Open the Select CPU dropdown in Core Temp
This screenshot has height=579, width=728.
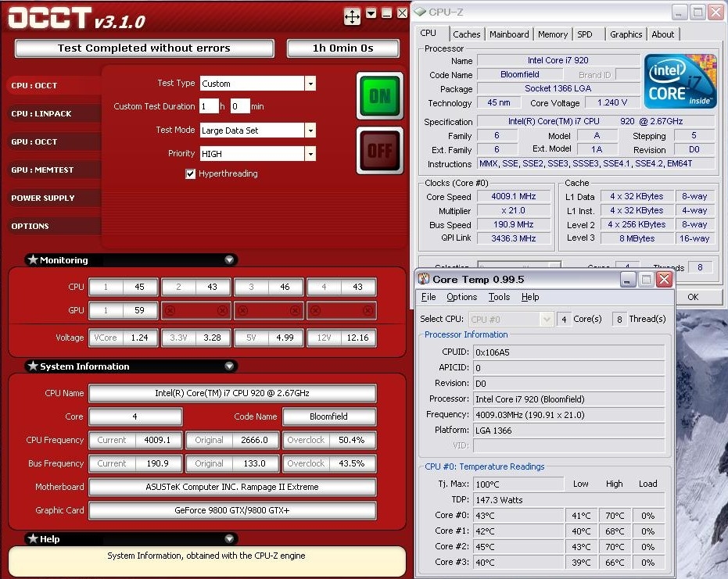point(547,319)
